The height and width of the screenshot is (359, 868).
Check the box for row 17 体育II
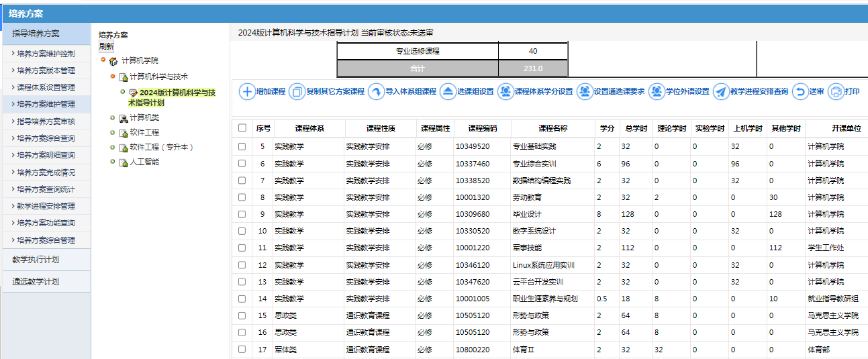(242, 349)
